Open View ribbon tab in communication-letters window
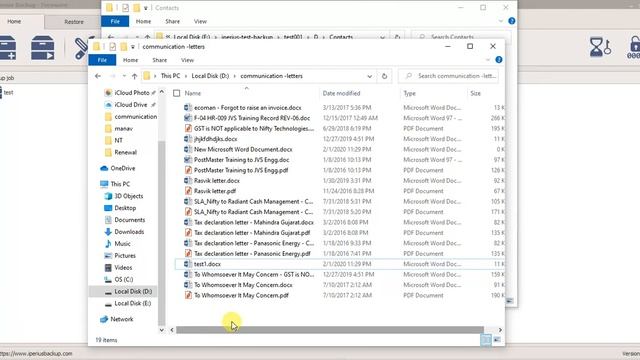 pyautogui.click(x=187, y=60)
